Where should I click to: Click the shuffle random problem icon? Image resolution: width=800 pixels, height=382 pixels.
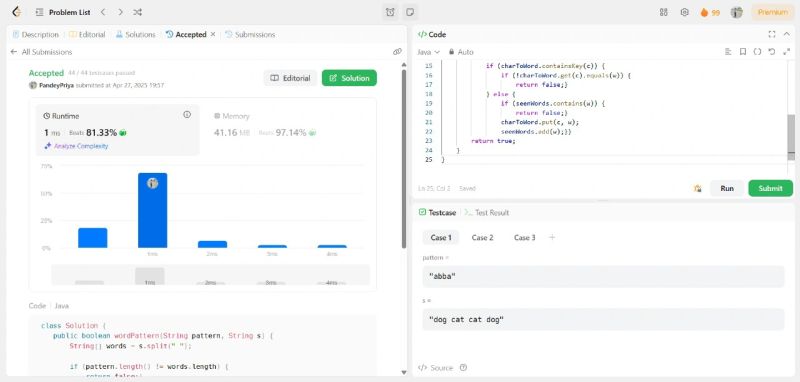(x=137, y=12)
